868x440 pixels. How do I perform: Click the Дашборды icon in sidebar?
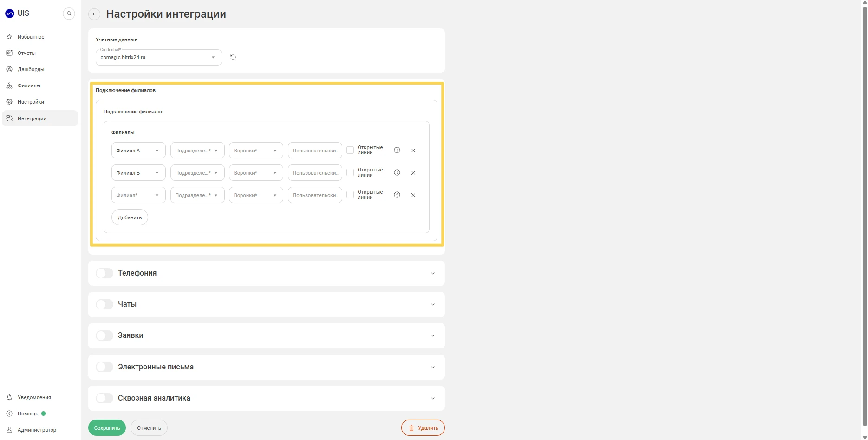(x=9, y=69)
